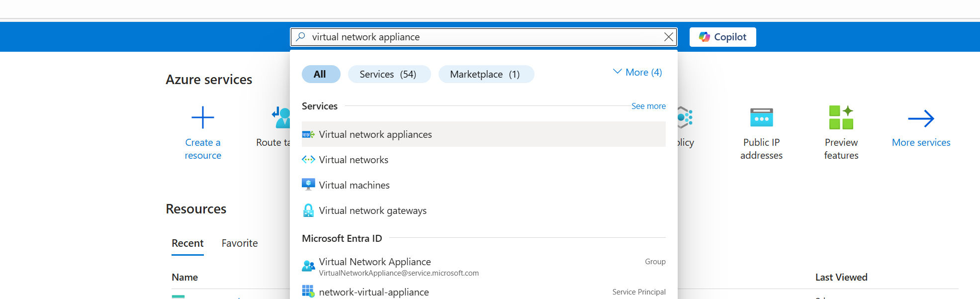Click into the virtual network appliance search field

click(x=485, y=37)
